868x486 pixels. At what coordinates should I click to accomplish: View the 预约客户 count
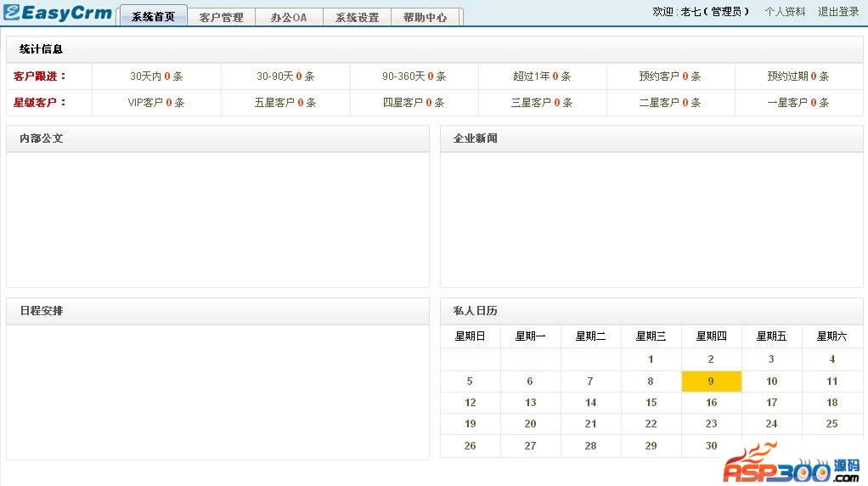(x=669, y=76)
